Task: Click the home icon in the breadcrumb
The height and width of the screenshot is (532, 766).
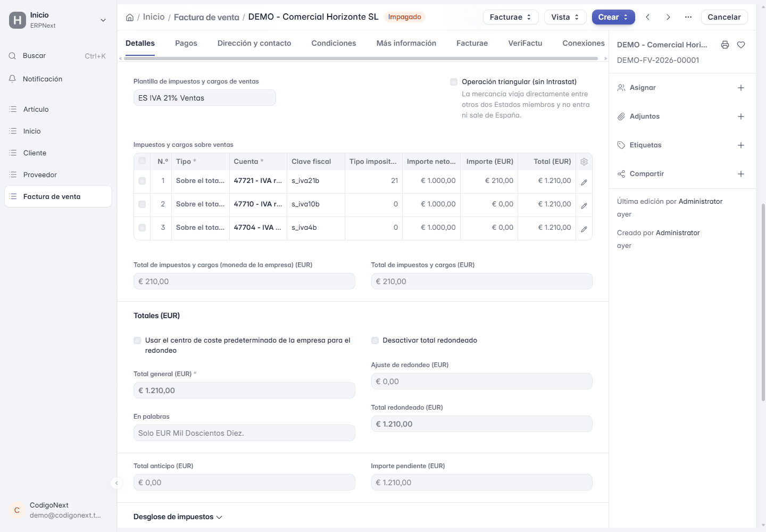Action: [x=130, y=17]
